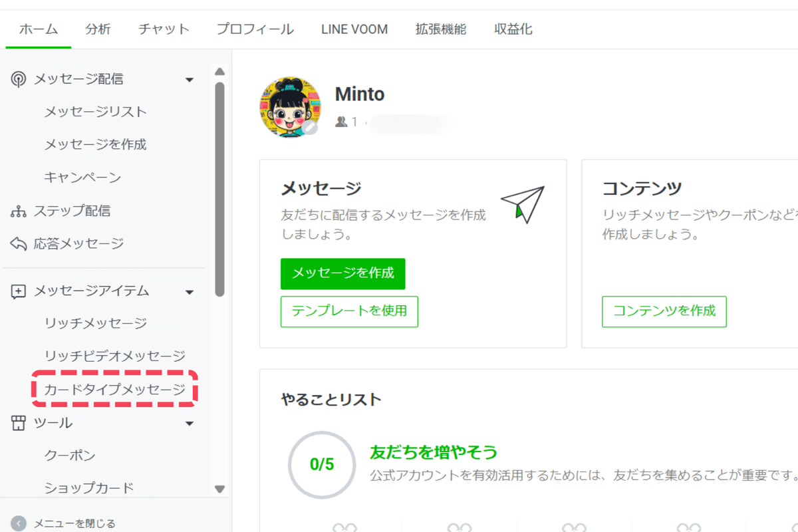The width and height of the screenshot is (798, 532).
Task: Collapse the メッセージ配信 section chevron
Action: (x=190, y=78)
